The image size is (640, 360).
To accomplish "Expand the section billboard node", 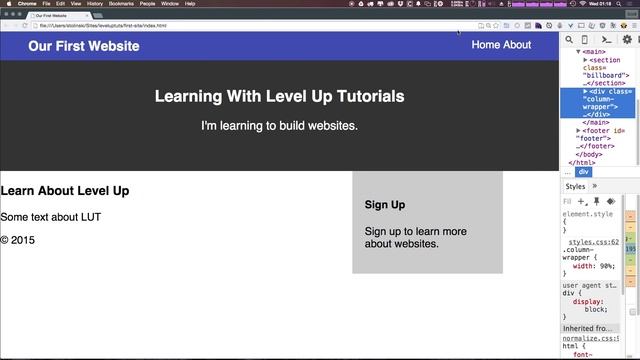I will [585, 60].
